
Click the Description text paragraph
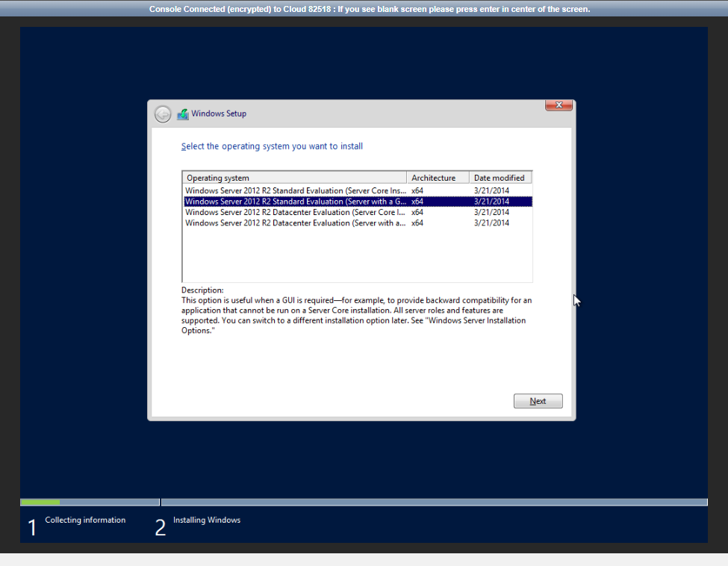pyautogui.click(x=357, y=315)
